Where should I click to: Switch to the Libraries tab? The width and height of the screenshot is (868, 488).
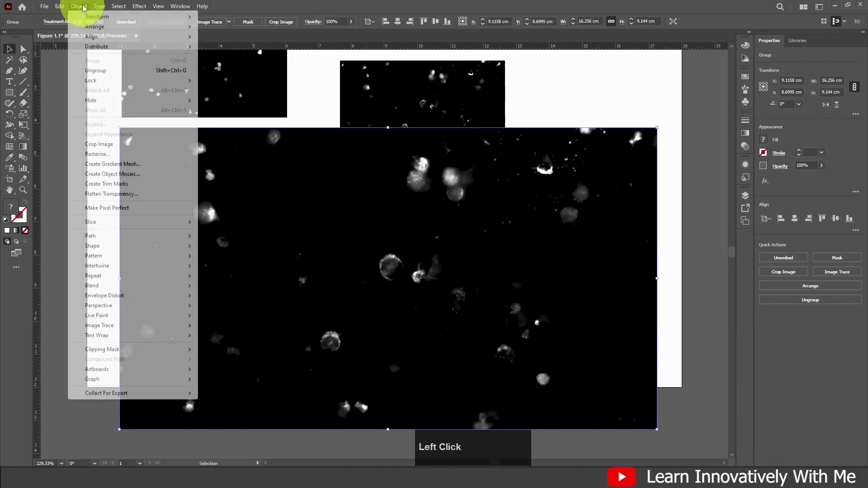[797, 41]
